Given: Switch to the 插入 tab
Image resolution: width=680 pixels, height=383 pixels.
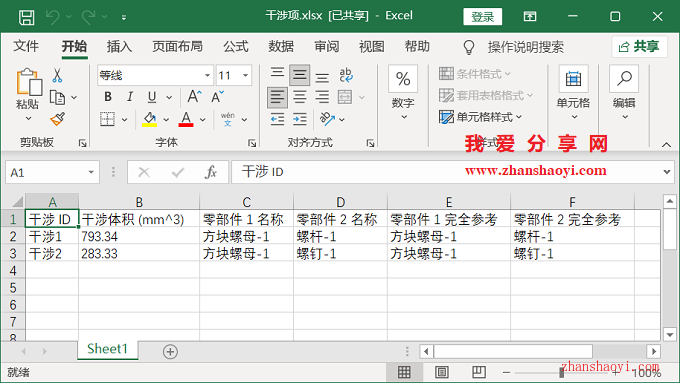Looking at the screenshot, I should point(119,46).
